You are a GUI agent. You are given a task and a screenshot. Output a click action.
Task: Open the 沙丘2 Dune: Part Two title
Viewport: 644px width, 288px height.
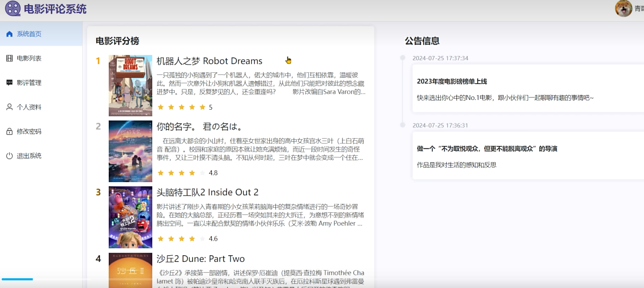point(201,259)
